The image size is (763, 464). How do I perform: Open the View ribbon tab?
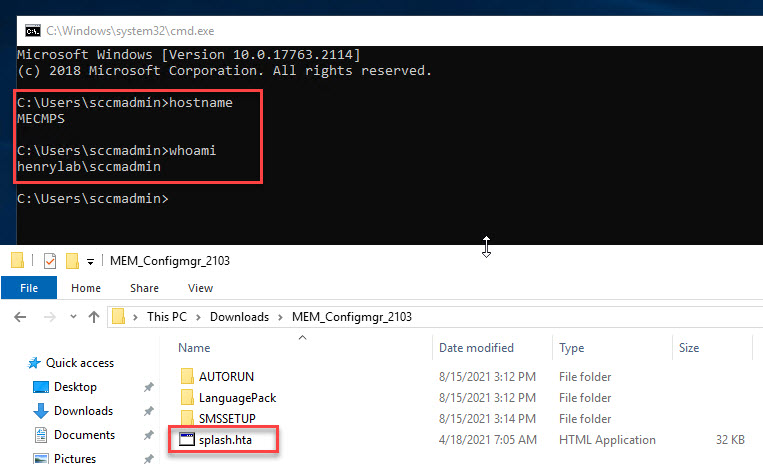click(200, 288)
